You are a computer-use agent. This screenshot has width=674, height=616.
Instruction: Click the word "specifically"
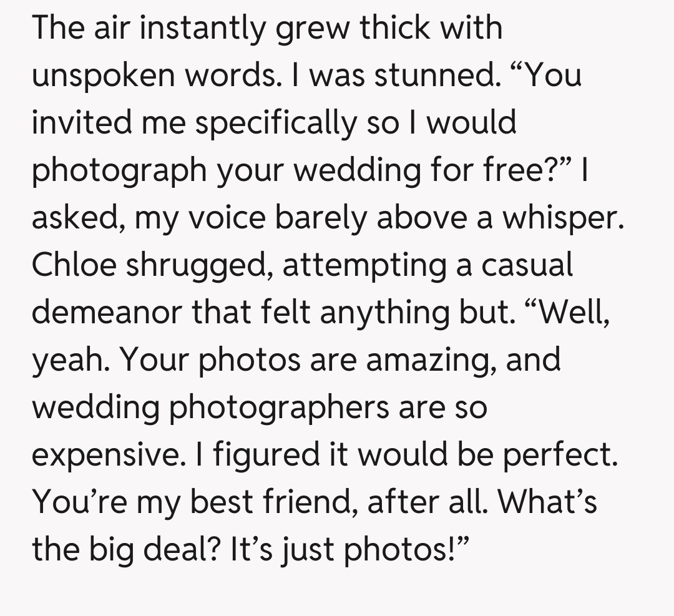tap(273, 123)
